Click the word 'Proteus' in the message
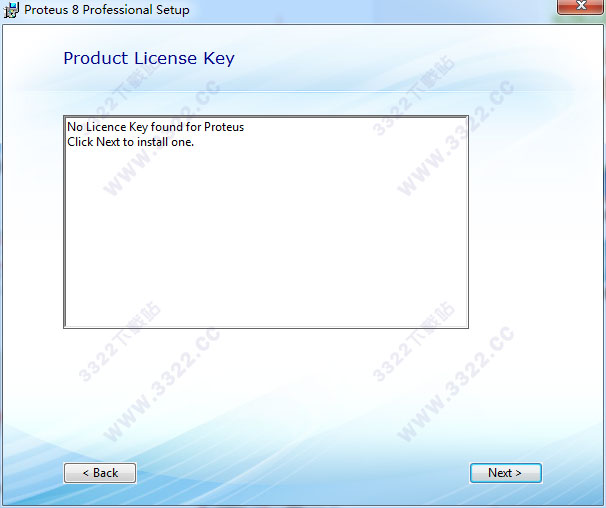 click(x=224, y=127)
